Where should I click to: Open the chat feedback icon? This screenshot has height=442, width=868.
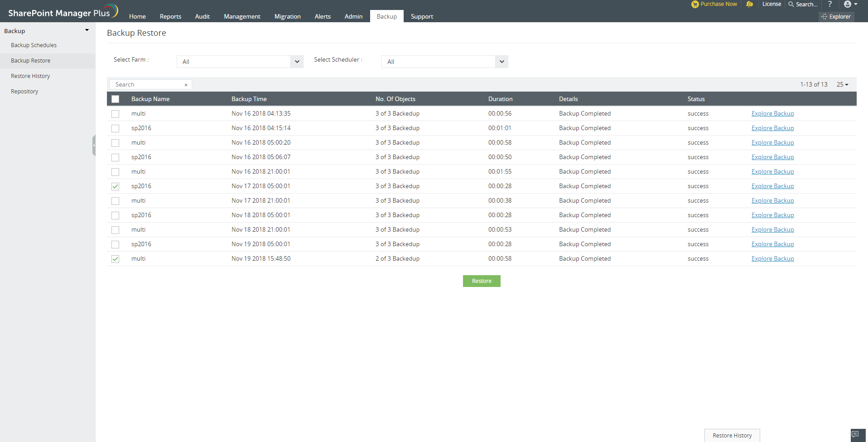pos(855,434)
